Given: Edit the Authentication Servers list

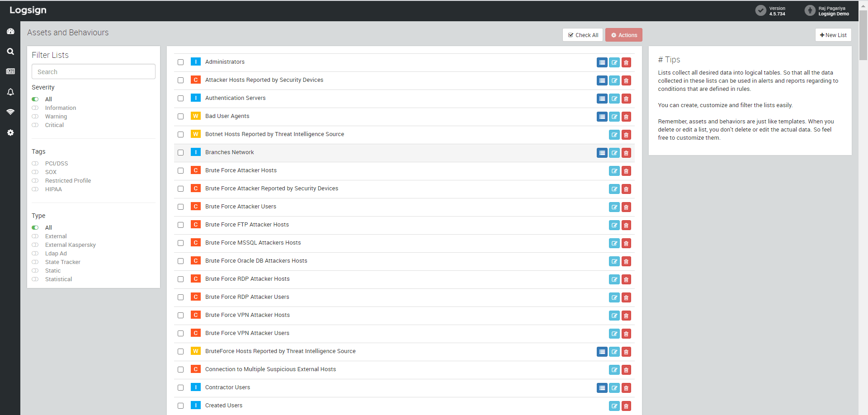Looking at the screenshot, I should (614, 99).
